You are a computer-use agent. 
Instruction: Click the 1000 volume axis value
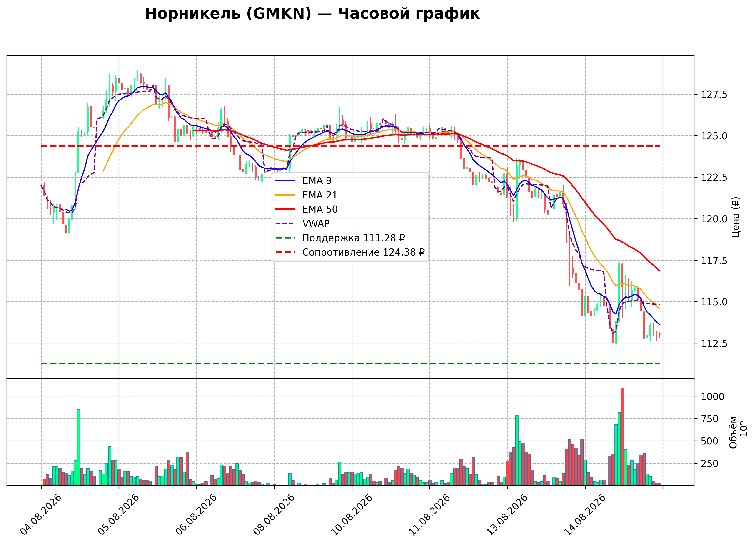713,396
